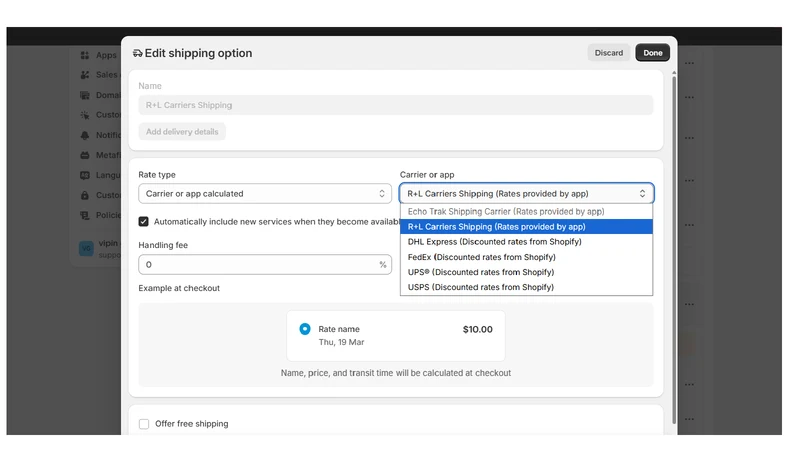800x450 pixels.
Task: Click the Done button
Action: pos(653,53)
